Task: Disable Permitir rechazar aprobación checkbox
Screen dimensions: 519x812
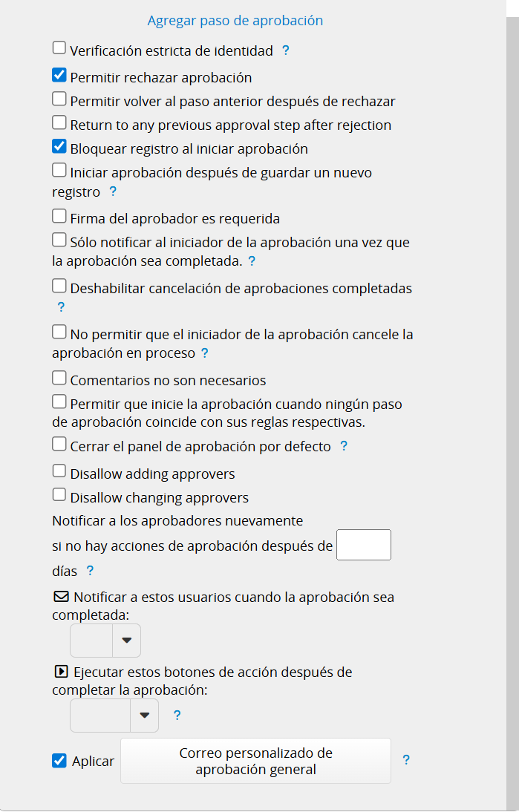Action: click(59, 75)
